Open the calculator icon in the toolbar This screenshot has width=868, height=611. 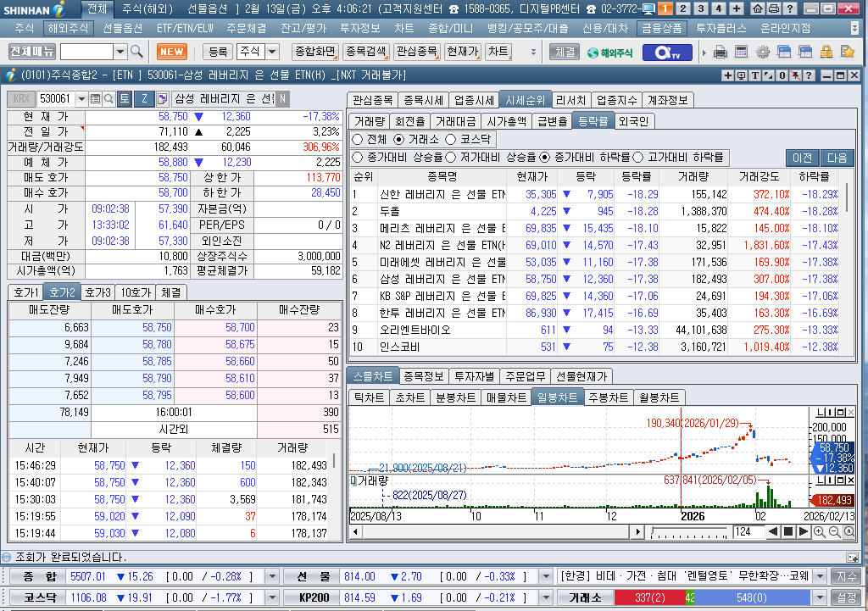tap(741, 52)
